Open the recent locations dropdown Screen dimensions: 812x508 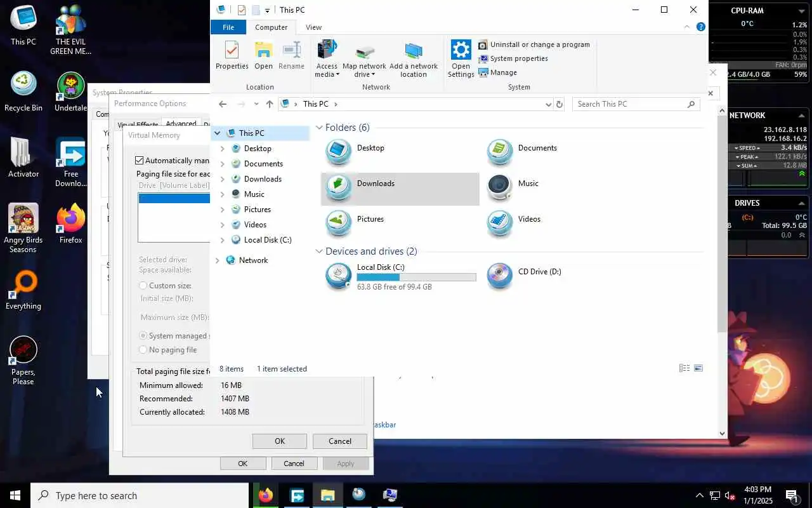click(x=256, y=104)
